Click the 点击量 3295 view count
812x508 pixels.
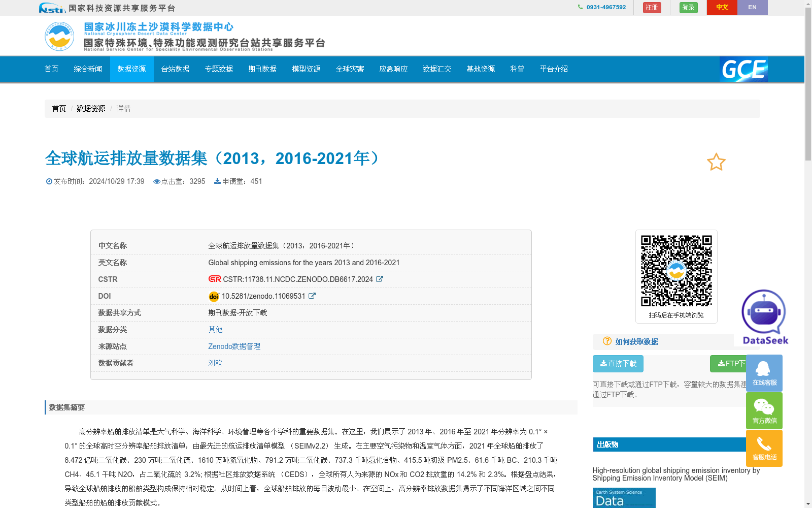179,181
